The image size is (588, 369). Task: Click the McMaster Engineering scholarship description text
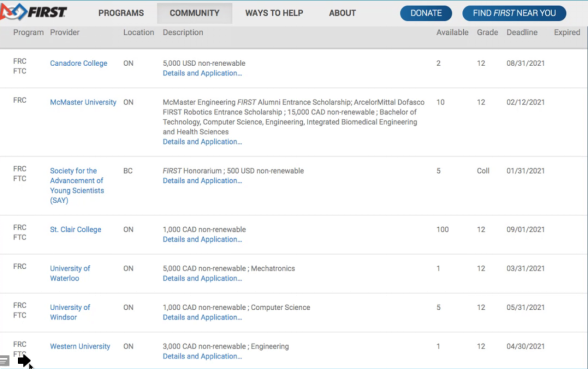pos(293,117)
